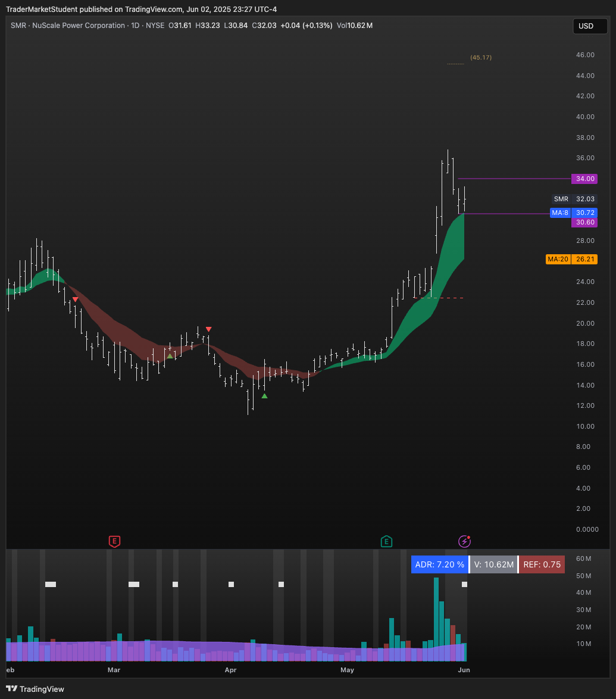Click the blue MA:8 30.72 label
Viewport: 616px width, 699px height.
(x=574, y=213)
